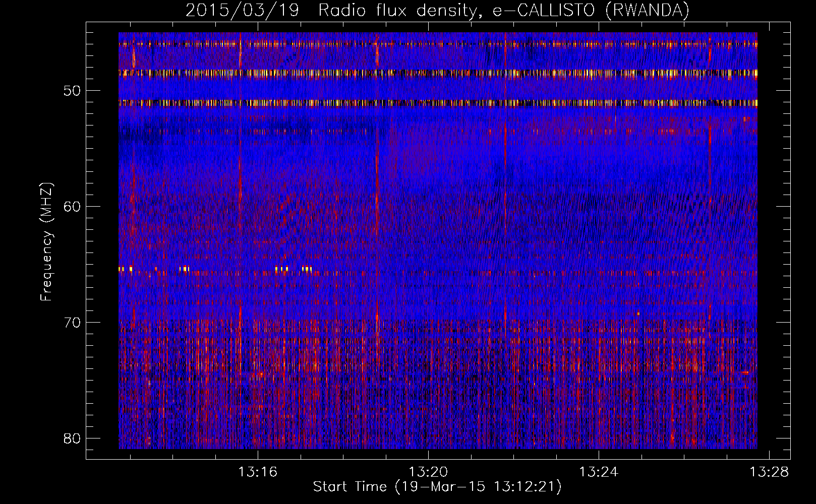Click the 13:20 time tick label
The height and width of the screenshot is (504, 816).
tap(428, 472)
